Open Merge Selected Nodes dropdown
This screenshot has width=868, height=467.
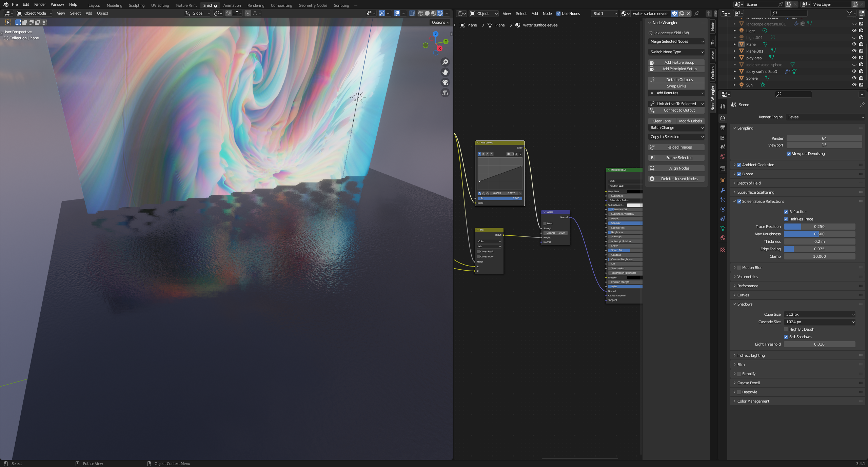pos(676,41)
